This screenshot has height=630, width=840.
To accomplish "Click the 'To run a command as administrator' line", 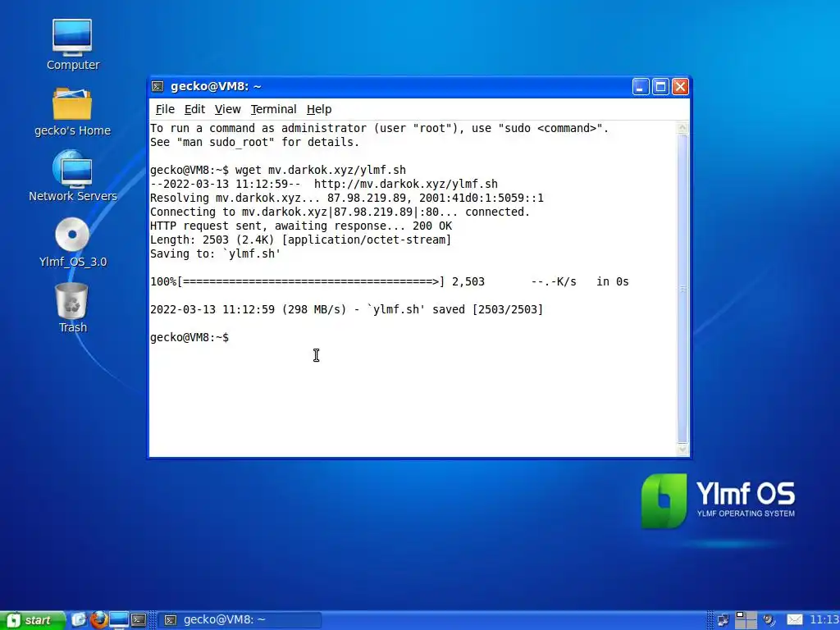I will tap(379, 128).
